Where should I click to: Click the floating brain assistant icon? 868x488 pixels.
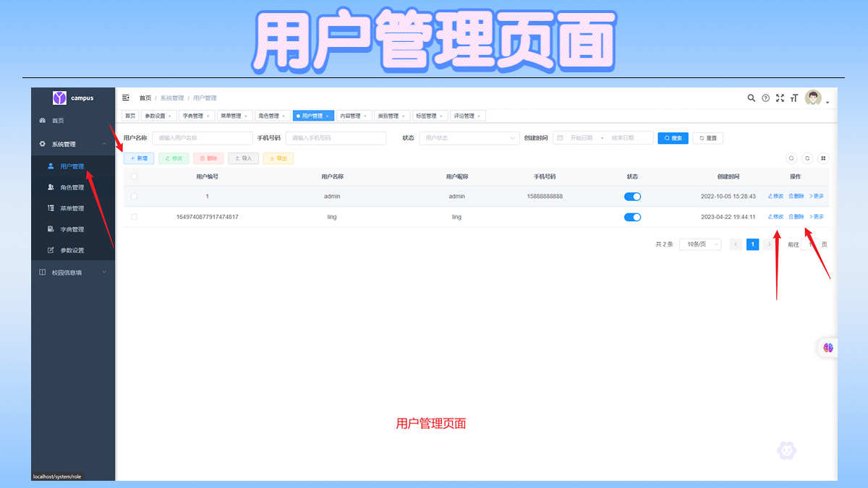[828, 348]
